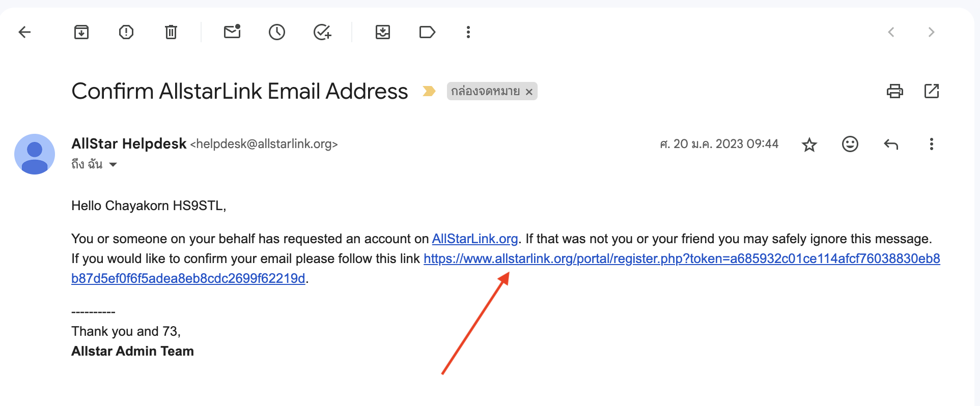Reply to AllStar Helpdesk
This screenshot has width=980, height=406.
[x=891, y=144]
